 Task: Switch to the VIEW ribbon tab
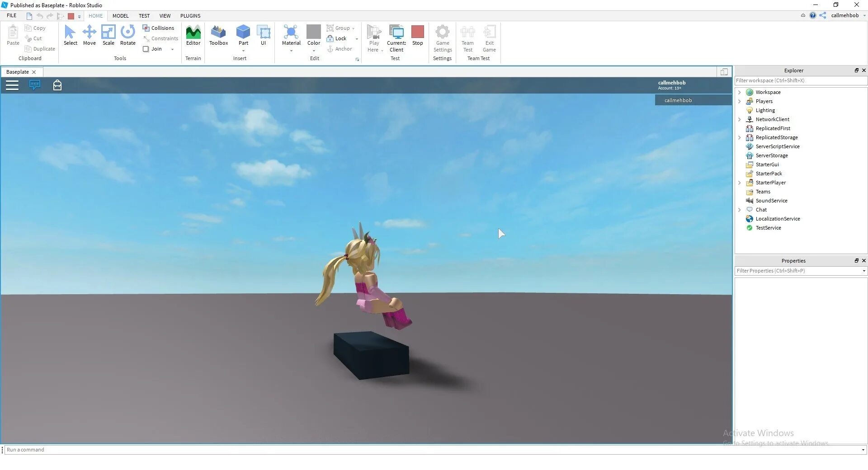coord(165,16)
